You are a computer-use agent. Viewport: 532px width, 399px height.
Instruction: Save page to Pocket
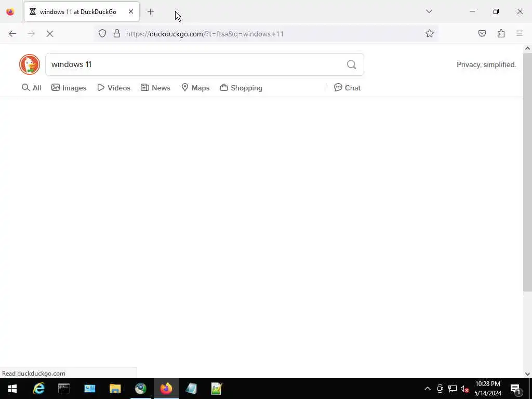[x=482, y=34]
